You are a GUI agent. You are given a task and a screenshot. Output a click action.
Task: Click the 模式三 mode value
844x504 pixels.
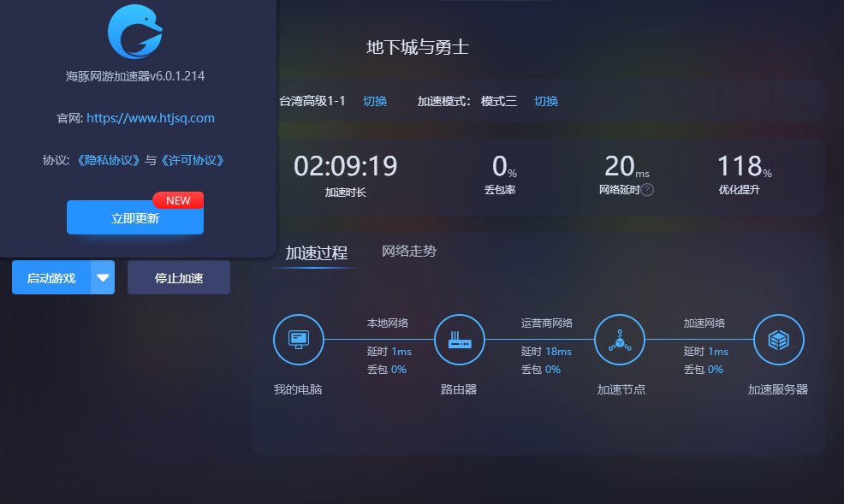499,101
